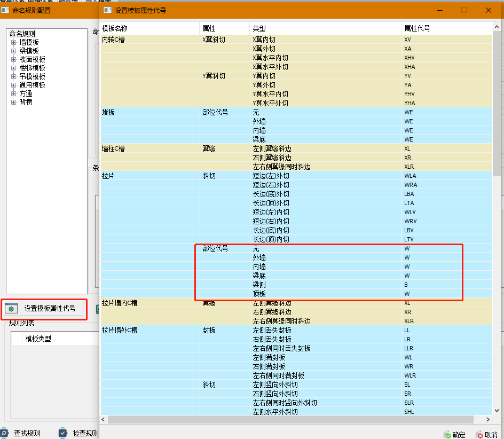Click the 检查规则 checkmark icon
The image size is (504, 439).
click(x=63, y=433)
